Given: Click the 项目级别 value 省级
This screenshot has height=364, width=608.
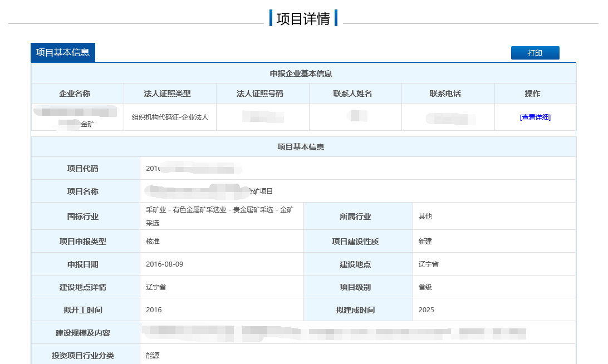Looking at the screenshot, I should [425, 287].
